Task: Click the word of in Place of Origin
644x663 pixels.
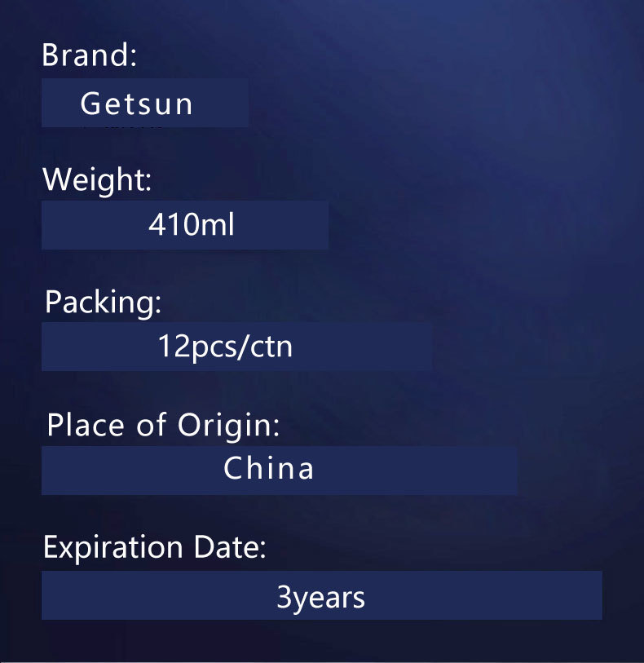Action: pos(152,425)
